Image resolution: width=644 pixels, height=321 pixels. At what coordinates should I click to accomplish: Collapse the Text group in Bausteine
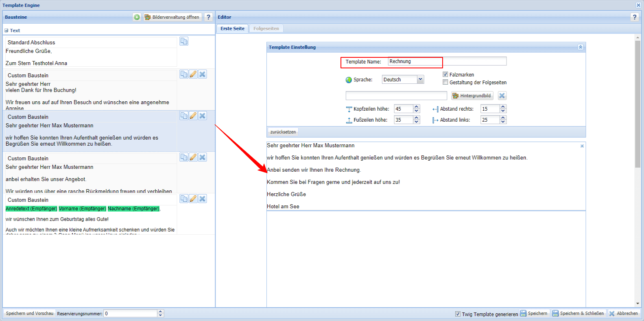pyautogui.click(x=7, y=31)
